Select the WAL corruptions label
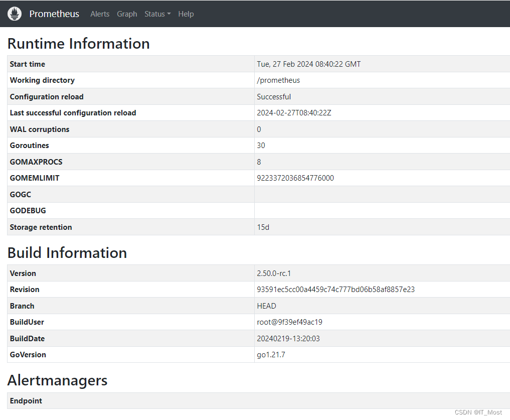 [x=39, y=129]
